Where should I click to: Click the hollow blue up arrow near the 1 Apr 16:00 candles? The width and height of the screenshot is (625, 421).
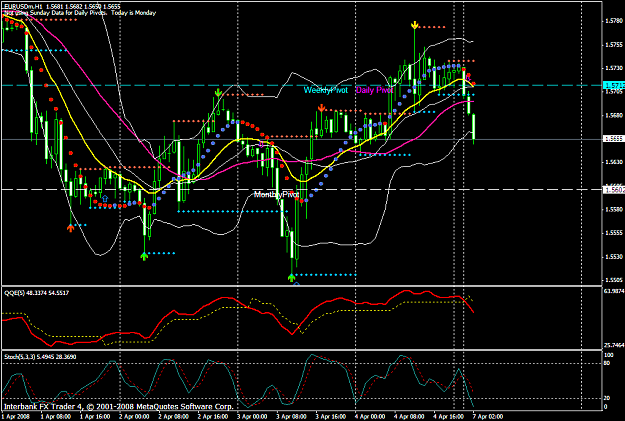[105, 198]
